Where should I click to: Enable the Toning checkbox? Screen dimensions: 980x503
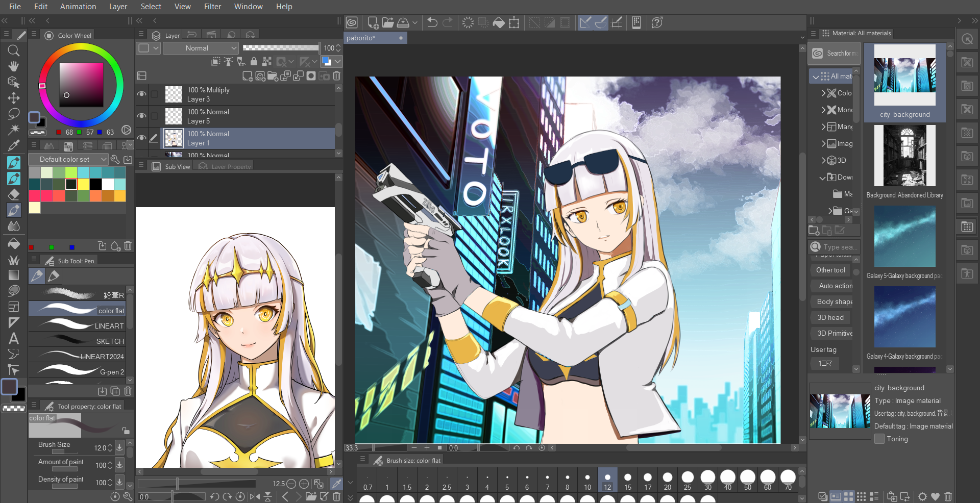coord(879,439)
